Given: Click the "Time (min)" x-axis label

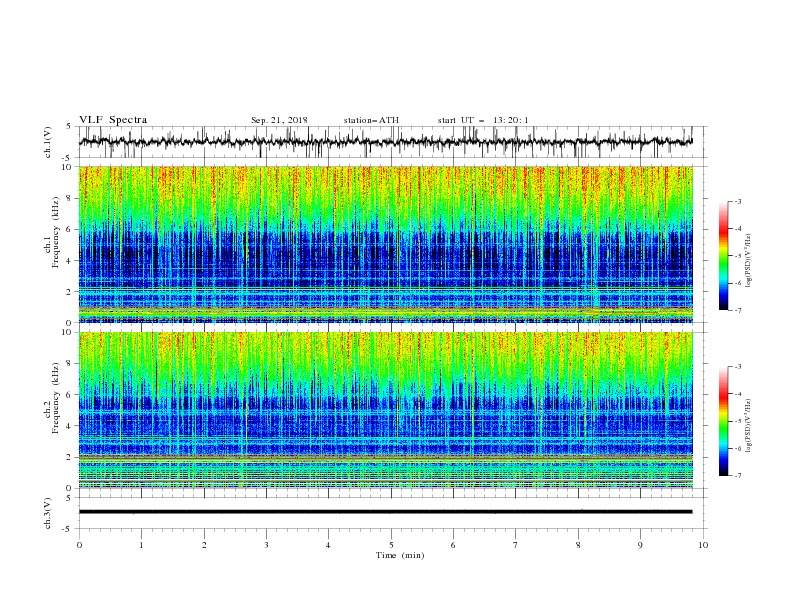Looking at the screenshot, I should (x=400, y=555).
